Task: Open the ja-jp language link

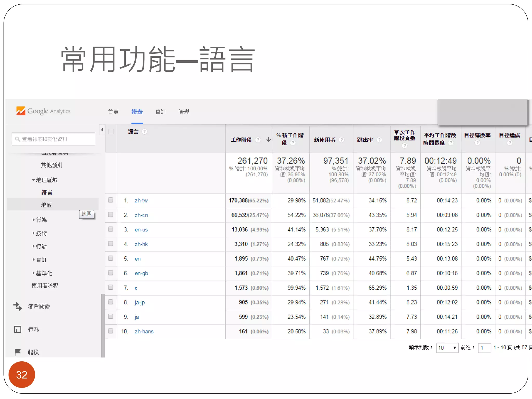Action: [139, 302]
